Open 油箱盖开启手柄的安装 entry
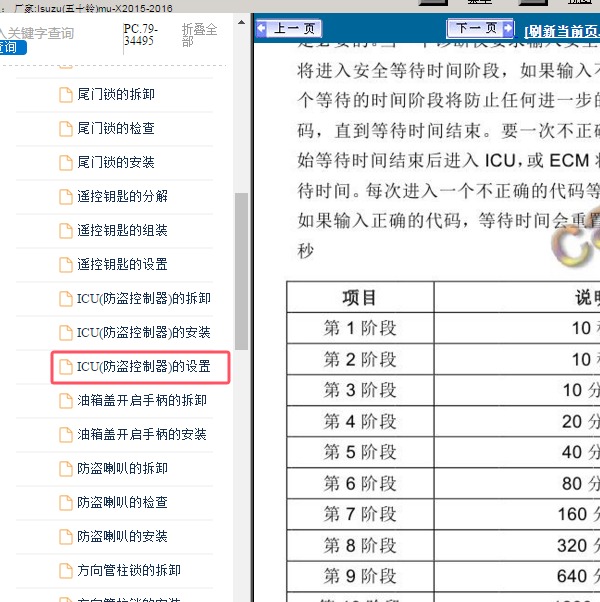 [142, 434]
